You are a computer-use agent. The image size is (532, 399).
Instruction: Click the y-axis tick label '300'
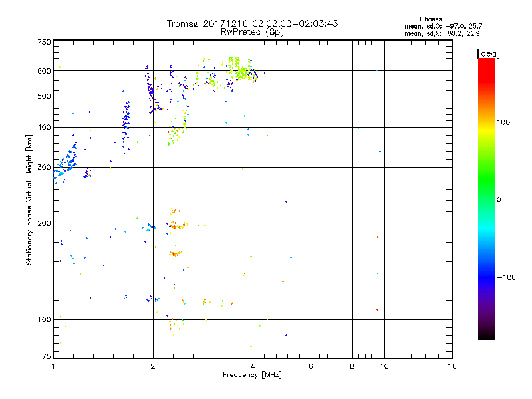click(x=44, y=168)
